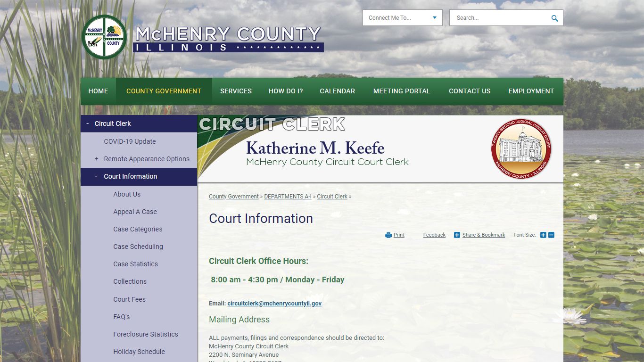
Task: Select Remote Appearance Options sidebar item
Action: point(147,159)
